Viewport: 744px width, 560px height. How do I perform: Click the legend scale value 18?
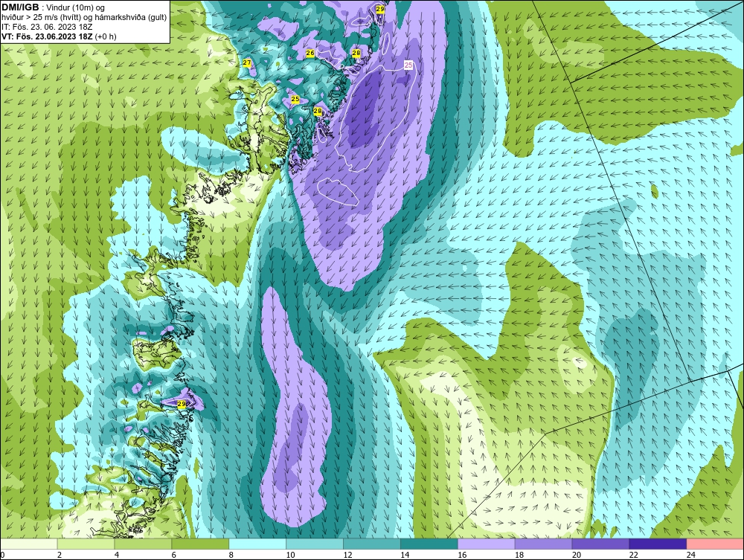coord(519,555)
